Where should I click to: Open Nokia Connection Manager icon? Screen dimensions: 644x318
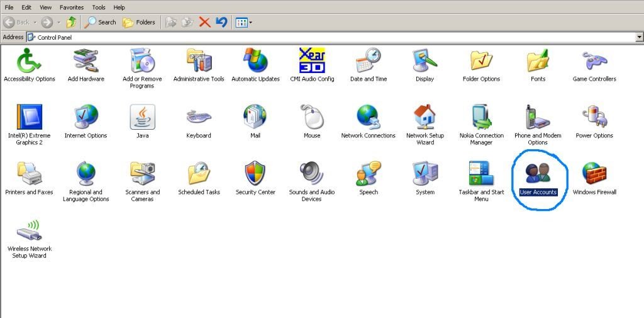pyautogui.click(x=481, y=117)
